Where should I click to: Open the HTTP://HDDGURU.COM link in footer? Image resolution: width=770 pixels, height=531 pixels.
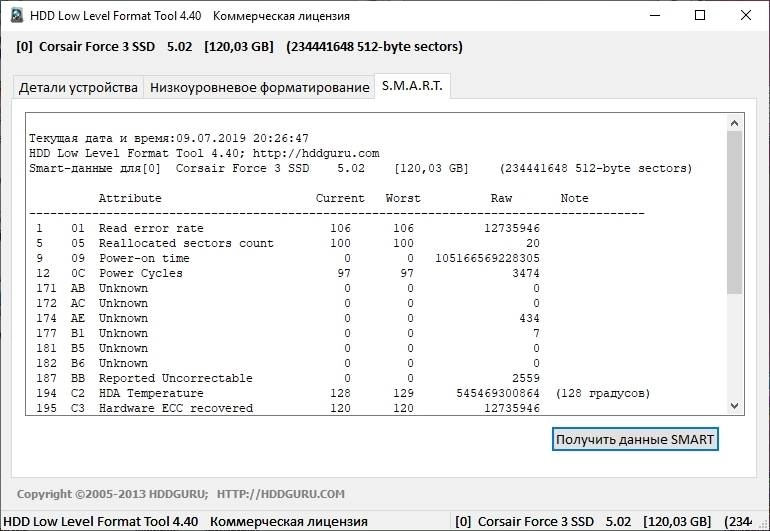pos(281,494)
